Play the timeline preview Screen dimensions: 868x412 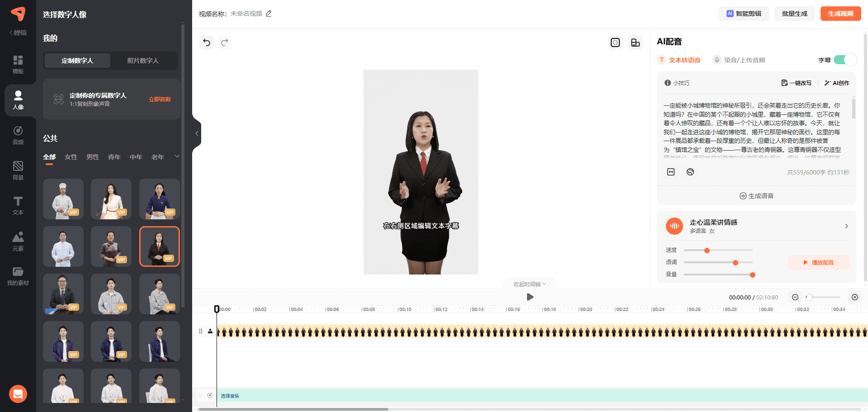click(530, 297)
